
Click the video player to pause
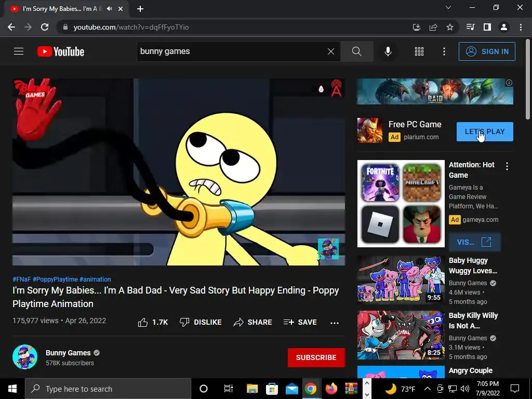179,172
